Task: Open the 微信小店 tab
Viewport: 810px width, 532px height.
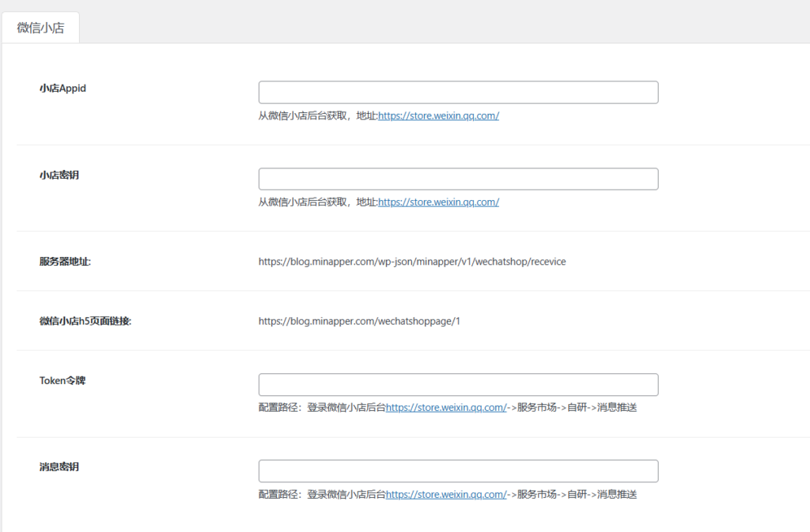Action: tap(41, 28)
